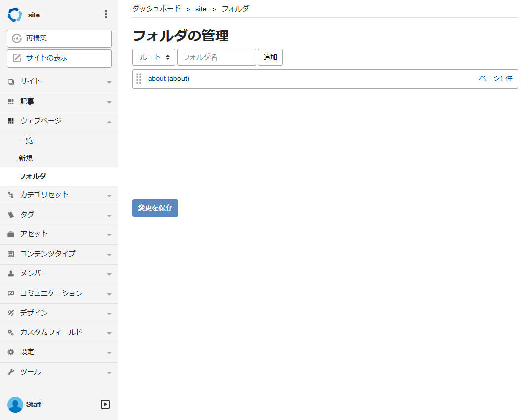The image size is (532, 420).
Task: Click the 追加 add folder button
Action: click(270, 57)
